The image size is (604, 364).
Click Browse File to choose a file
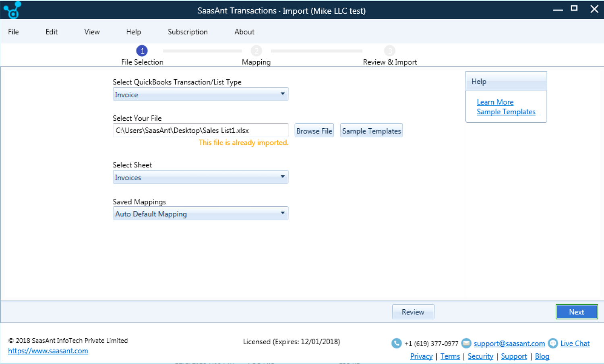coord(314,130)
